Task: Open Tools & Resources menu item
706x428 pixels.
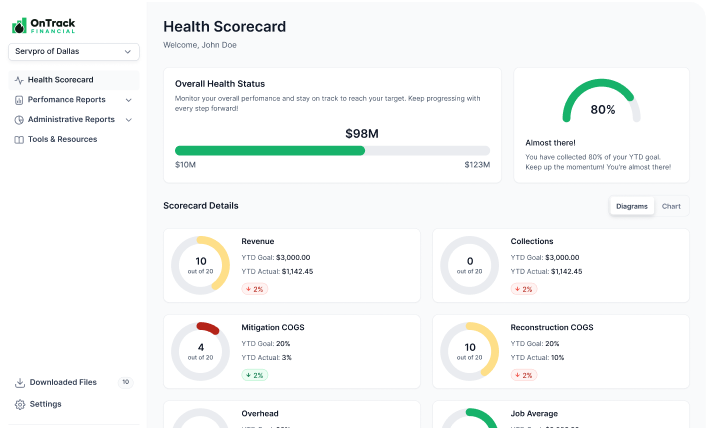Action: [x=62, y=140]
